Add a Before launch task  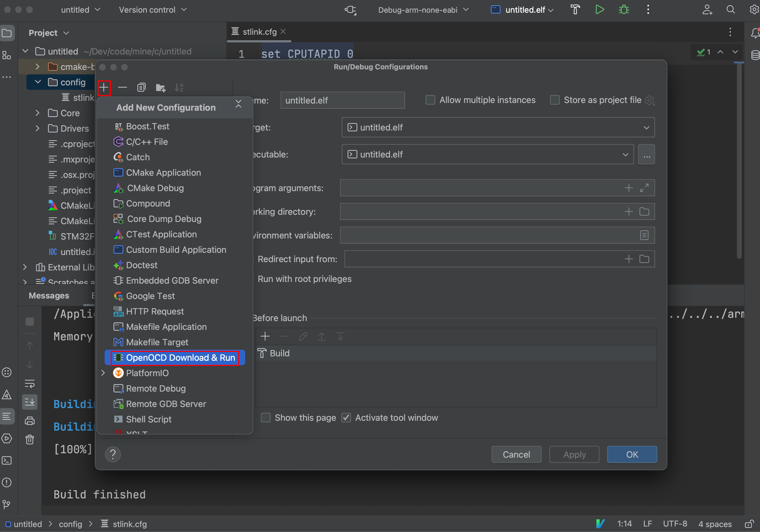pyautogui.click(x=265, y=337)
